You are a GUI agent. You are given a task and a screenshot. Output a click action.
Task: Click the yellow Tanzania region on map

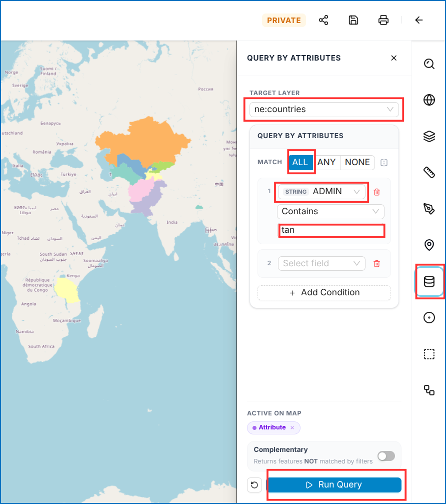tap(66, 290)
